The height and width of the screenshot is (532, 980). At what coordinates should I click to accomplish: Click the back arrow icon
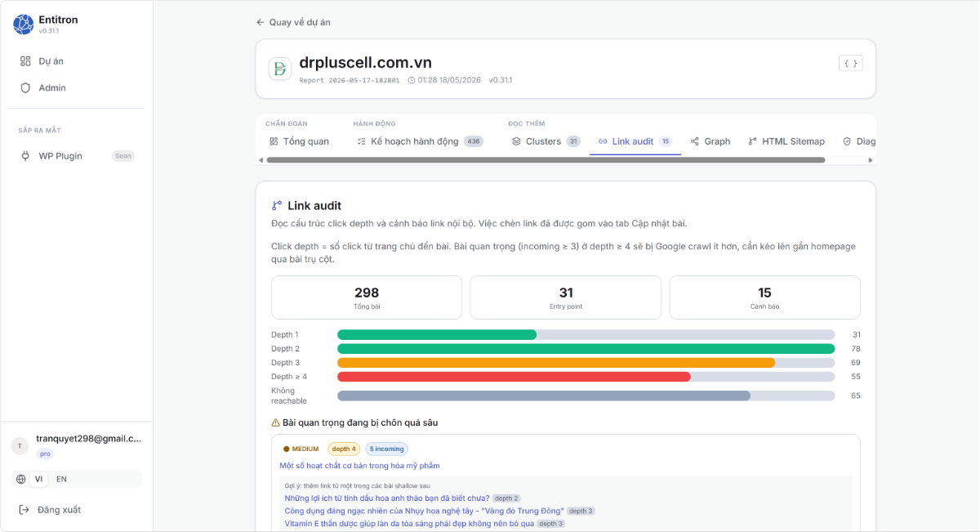click(x=261, y=22)
